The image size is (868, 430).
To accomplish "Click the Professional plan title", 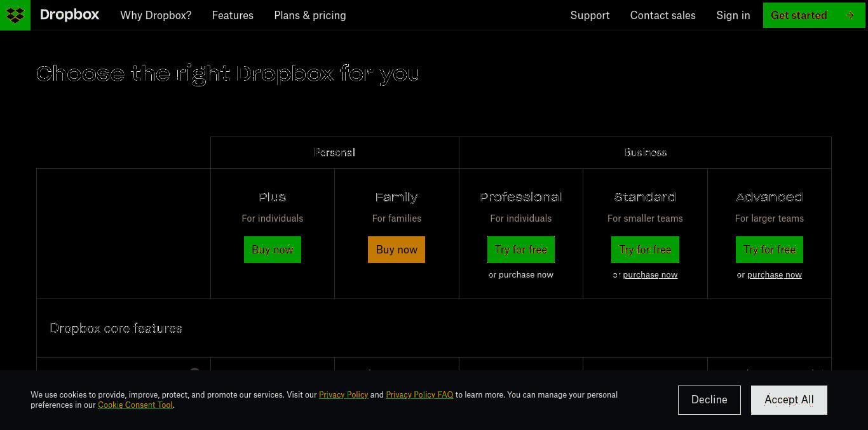I will pos(521,197).
